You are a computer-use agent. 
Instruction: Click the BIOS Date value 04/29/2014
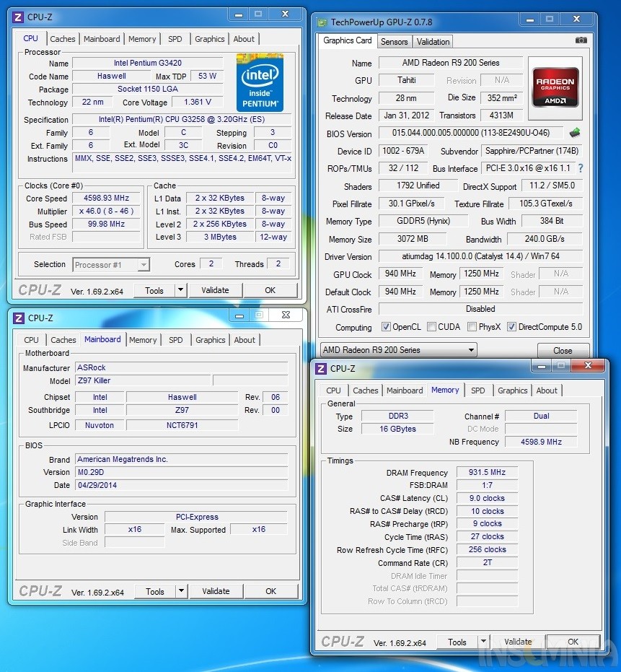tap(182, 485)
